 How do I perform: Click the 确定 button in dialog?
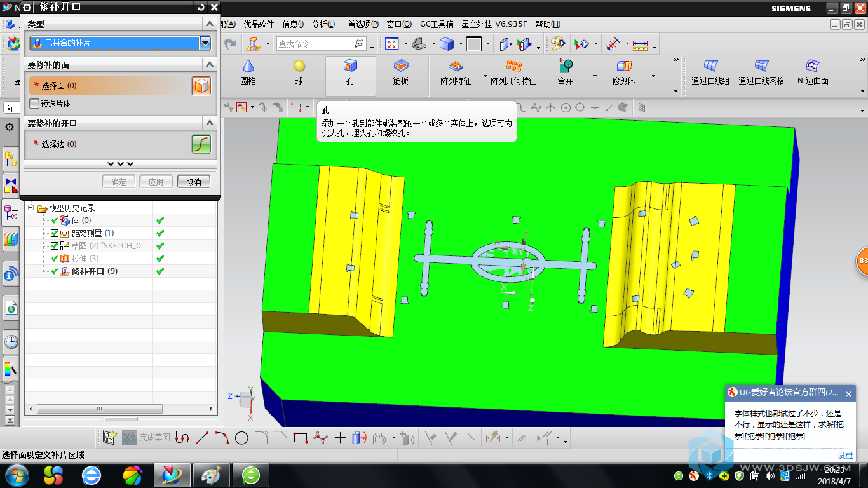pyautogui.click(x=119, y=182)
